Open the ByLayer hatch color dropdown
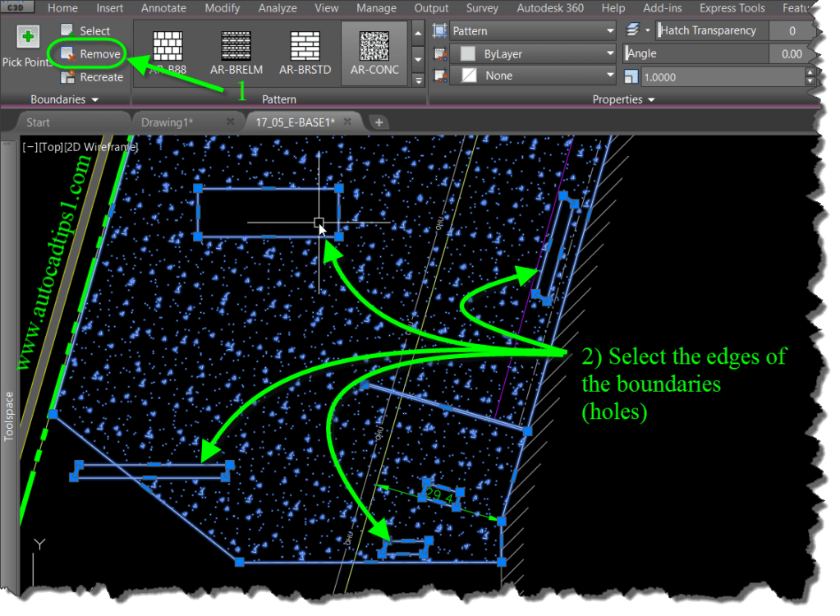 pos(609,53)
